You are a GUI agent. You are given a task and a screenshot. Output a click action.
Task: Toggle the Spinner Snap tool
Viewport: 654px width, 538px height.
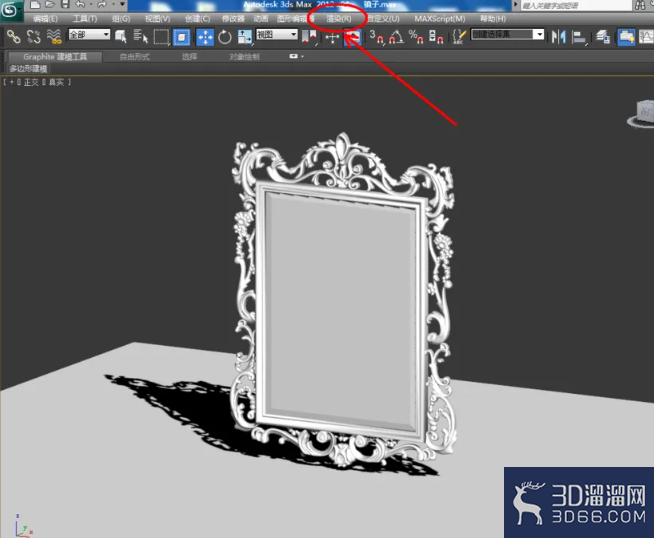[436, 37]
